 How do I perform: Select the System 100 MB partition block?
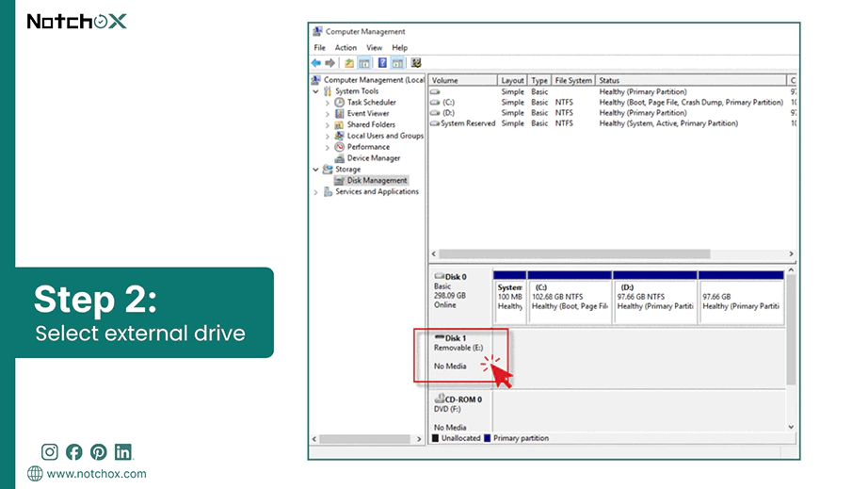coord(509,298)
